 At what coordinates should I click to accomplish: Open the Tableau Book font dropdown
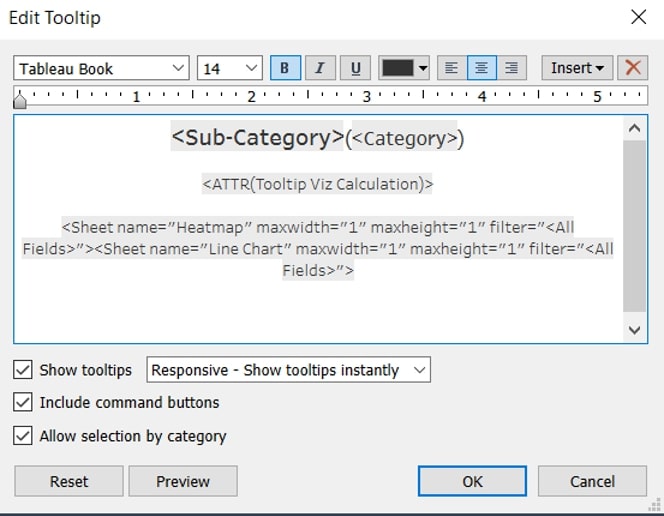click(x=101, y=68)
